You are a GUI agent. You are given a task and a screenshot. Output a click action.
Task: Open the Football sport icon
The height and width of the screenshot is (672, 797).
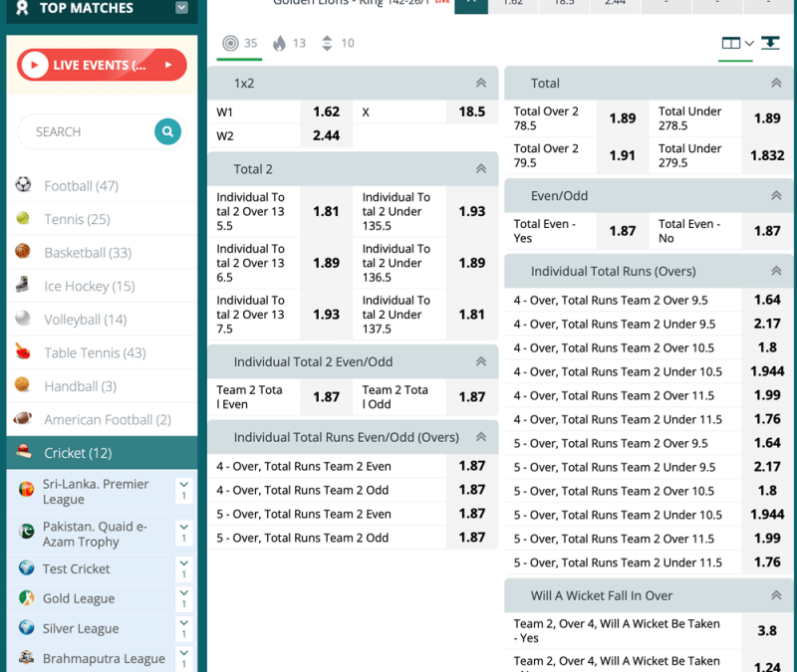click(23, 184)
